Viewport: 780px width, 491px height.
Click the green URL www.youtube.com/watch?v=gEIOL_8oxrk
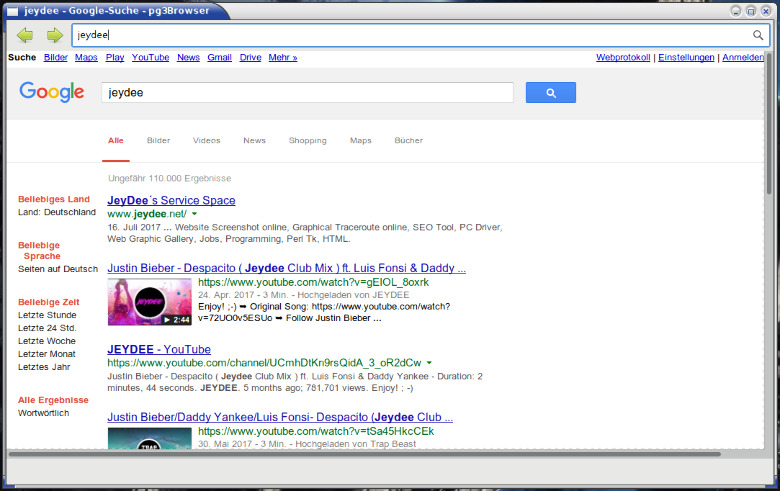[x=313, y=283]
